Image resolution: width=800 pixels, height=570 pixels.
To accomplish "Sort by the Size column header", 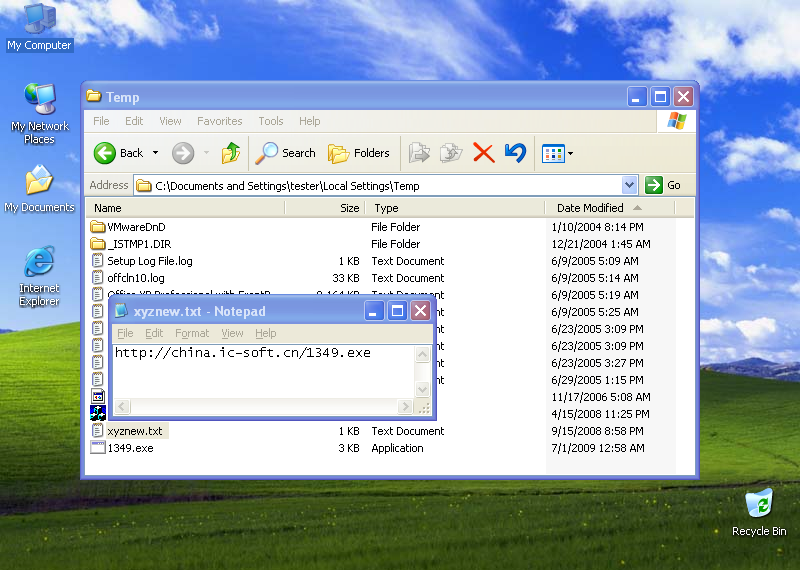I will click(324, 208).
